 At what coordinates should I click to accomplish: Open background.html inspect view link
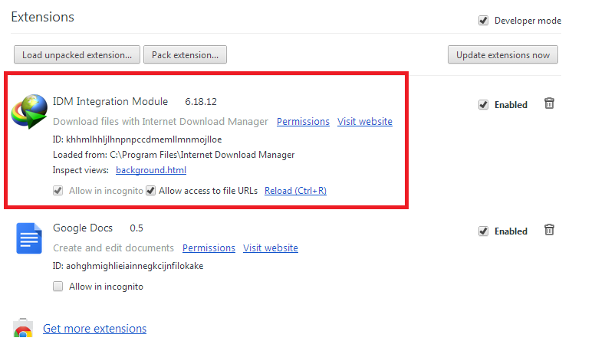[x=151, y=170]
